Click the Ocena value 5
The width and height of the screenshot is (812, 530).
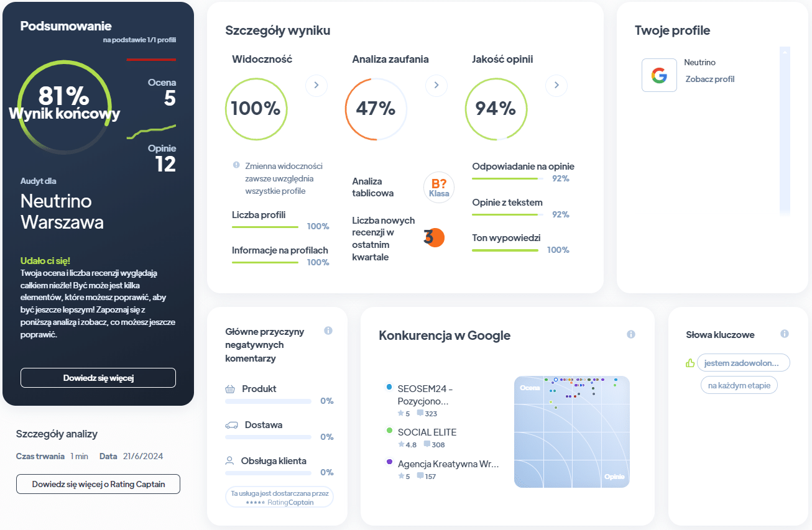170,98
